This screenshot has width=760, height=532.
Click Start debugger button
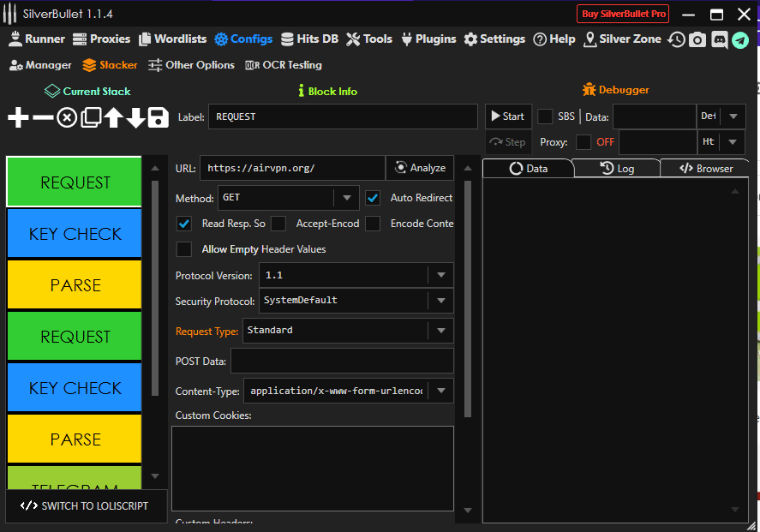508,117
